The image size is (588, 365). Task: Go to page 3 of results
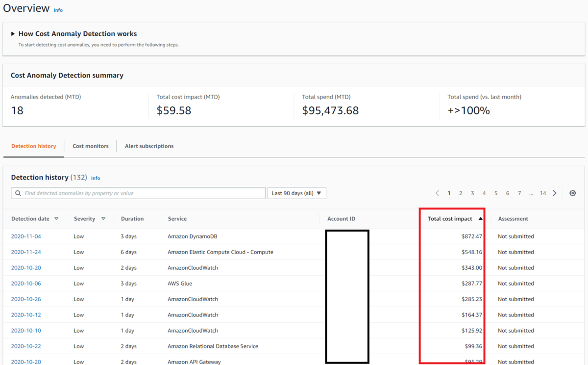[x=472, y=193]
